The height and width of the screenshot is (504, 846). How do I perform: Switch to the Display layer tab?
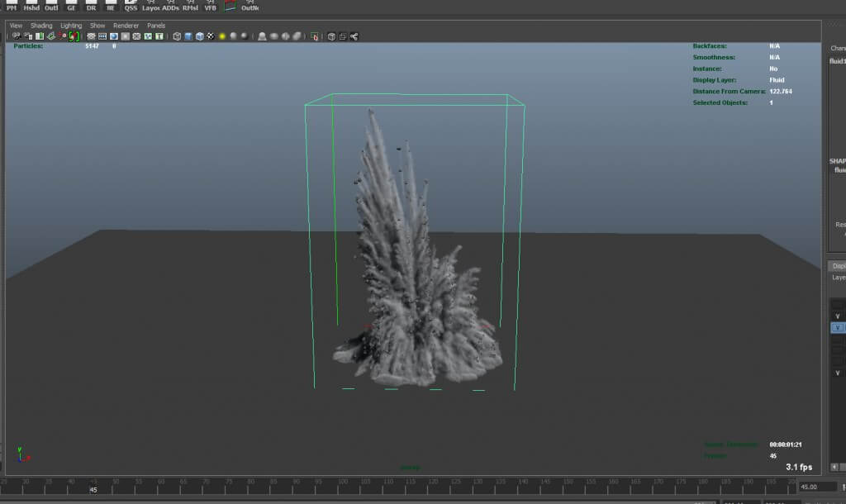click(x=838, y=266)
